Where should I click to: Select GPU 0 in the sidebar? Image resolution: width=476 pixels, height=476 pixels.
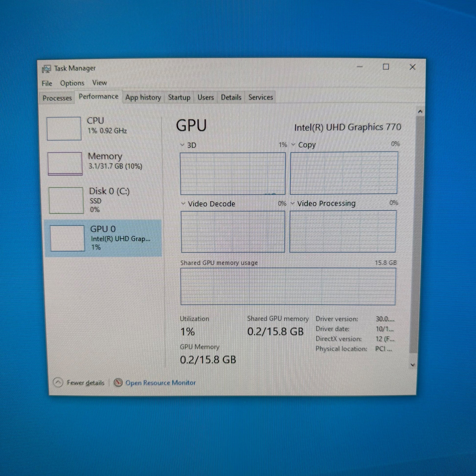point(103,238)
